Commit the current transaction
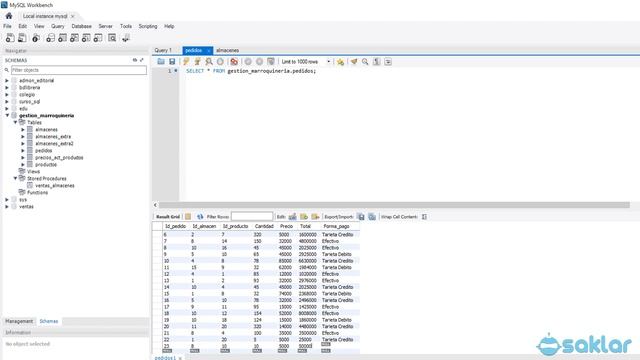The height and width of the screenshot is (360, 640). point(248,62)
